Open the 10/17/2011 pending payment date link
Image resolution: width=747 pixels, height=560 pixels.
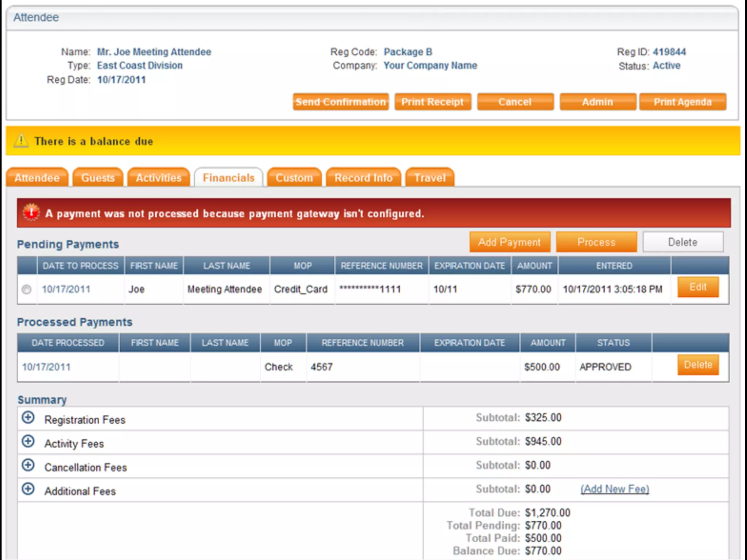point(66,289)
